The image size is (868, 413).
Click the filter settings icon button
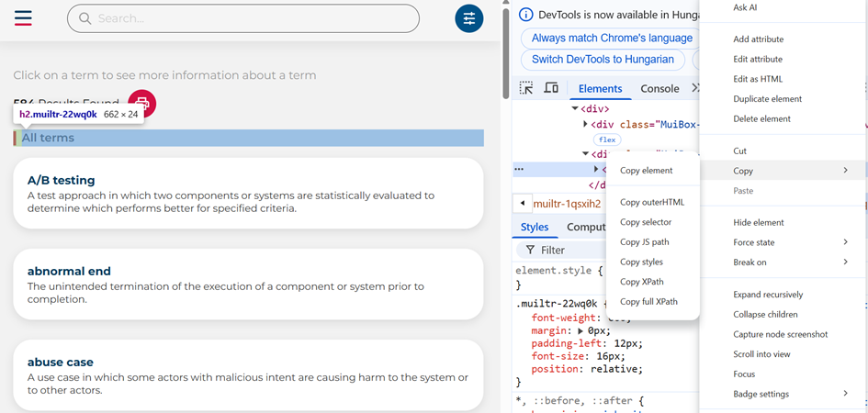(469, 18)
